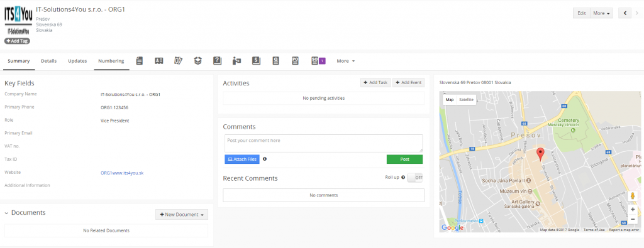Go to the next record arrow
The image size is (644, 248).
tap(637, 13)
